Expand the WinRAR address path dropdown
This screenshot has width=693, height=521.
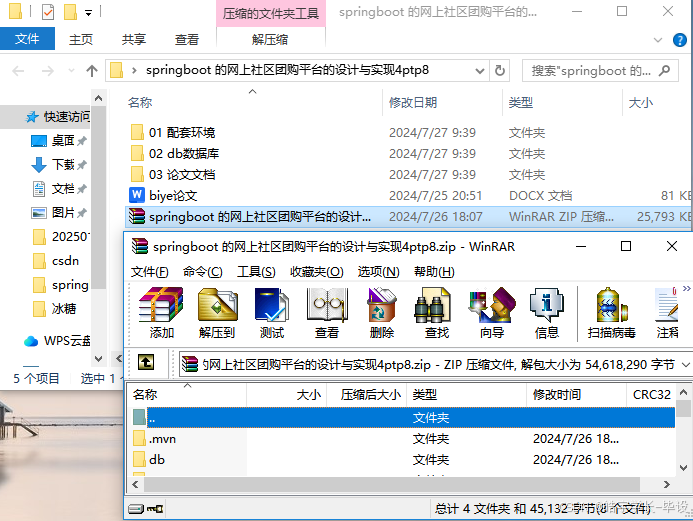coord(685,365)
